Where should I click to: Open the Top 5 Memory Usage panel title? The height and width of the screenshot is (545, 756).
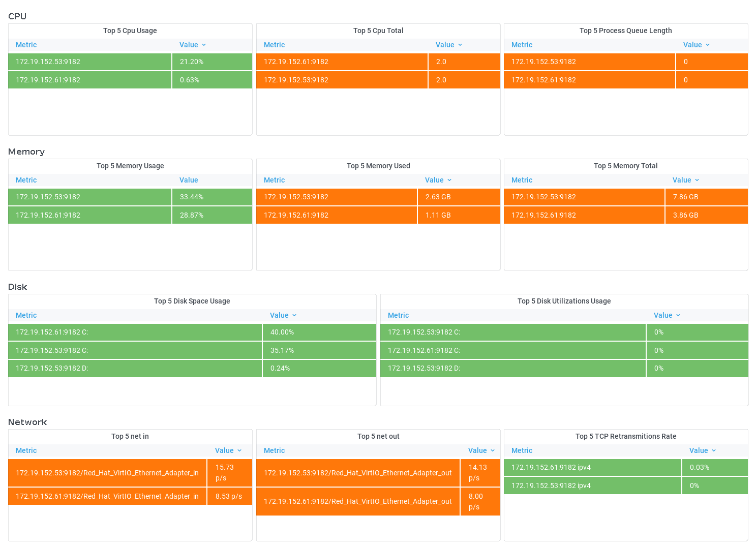[x=130, y=166]
